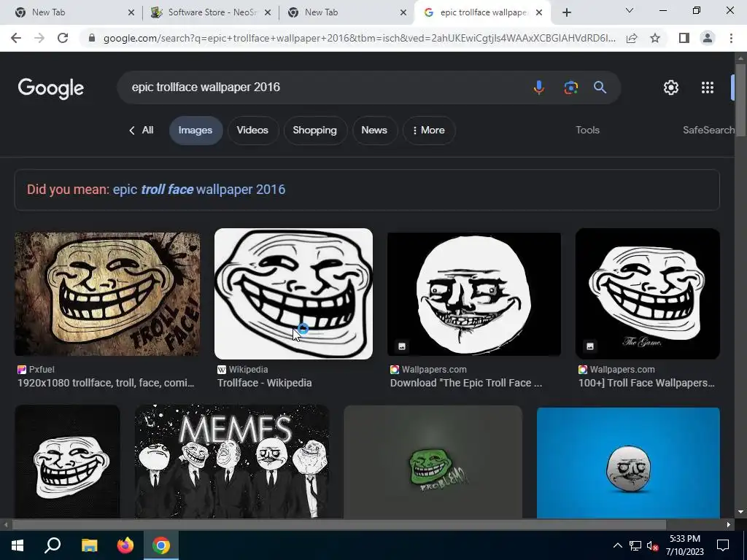Expand the More filters menu
The image size is (747, 560).
tap(429, 131)
